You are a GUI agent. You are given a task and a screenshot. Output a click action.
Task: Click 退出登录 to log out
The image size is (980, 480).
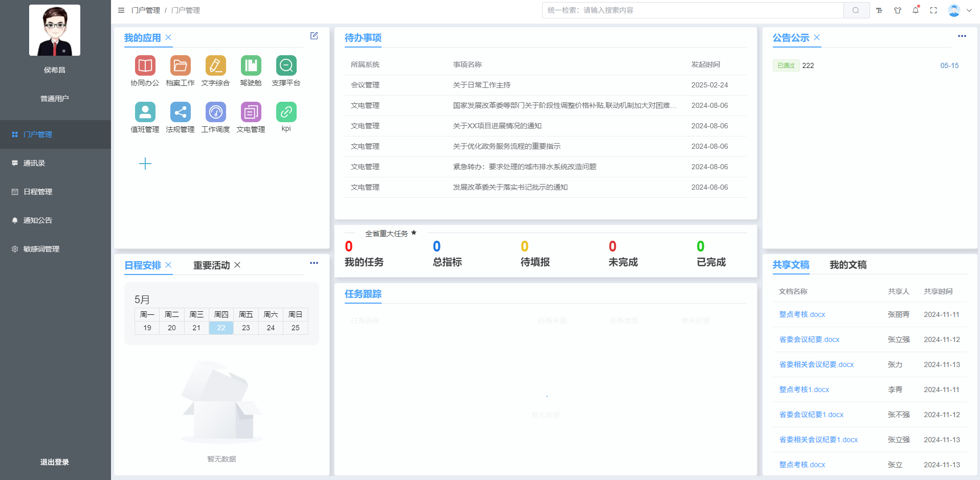55,462
